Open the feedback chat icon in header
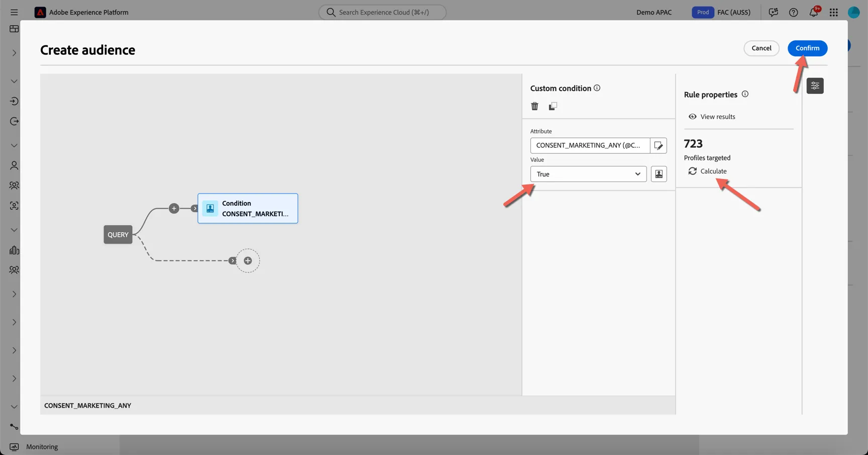The height and width of the screenshot is (455, 868). coord(773,12)
